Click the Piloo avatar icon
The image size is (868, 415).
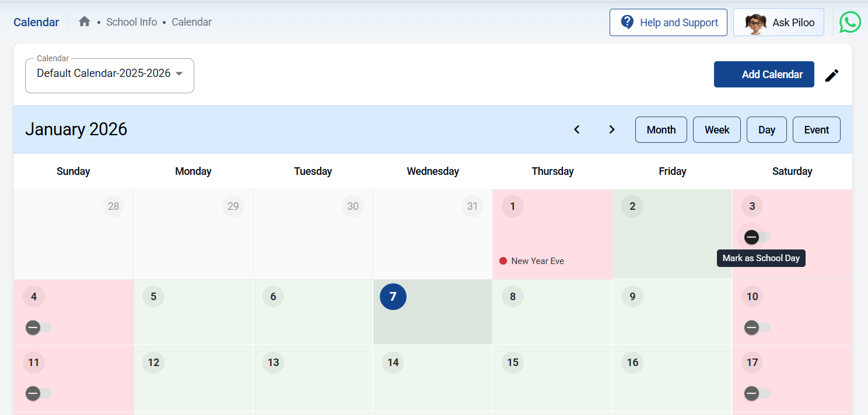pyautogui.click(x=756, y=23)
